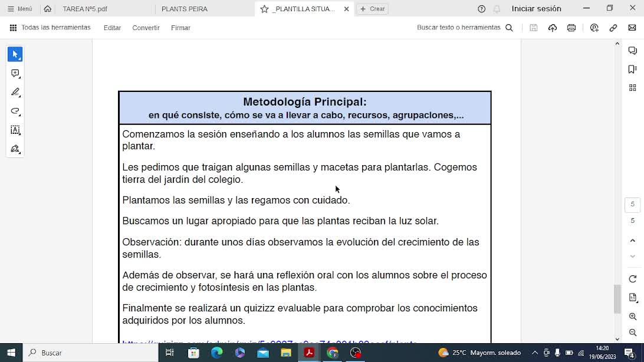The width and height of the screenshot is (644, 362).
Task: Open the page display options icon
Action: pos(632,298)
